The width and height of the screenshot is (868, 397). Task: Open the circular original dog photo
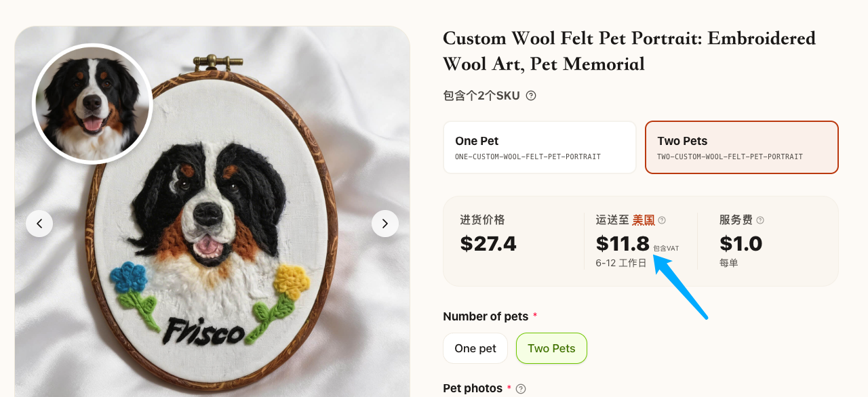tap(92, 104)
